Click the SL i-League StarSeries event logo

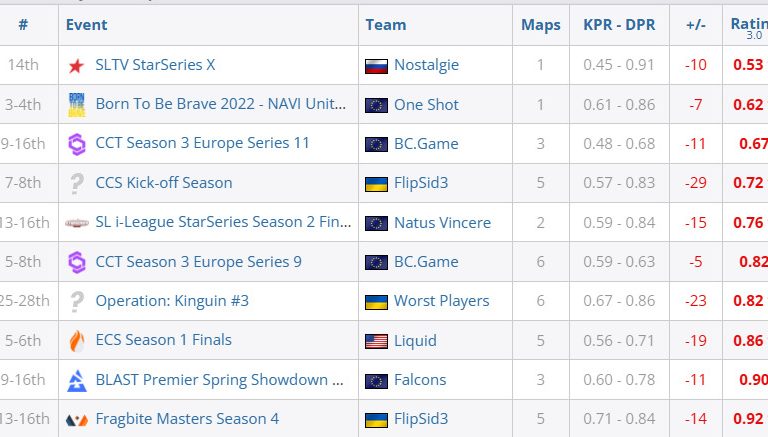point(76,223)
